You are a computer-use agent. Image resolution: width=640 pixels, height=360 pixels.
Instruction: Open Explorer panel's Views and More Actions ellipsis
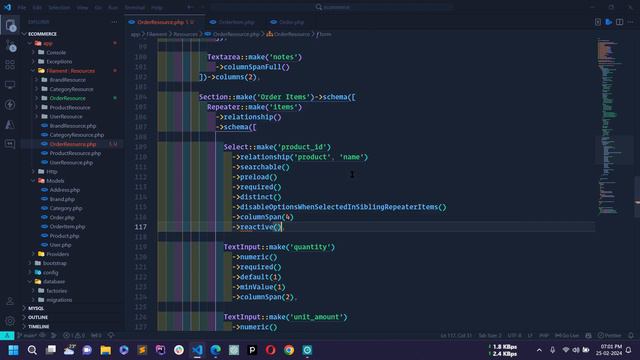point(114,22)
